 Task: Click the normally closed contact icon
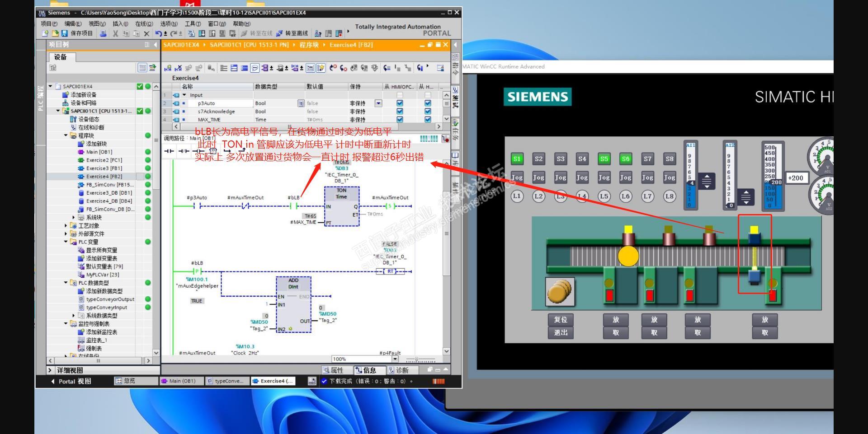click(184, 151)
